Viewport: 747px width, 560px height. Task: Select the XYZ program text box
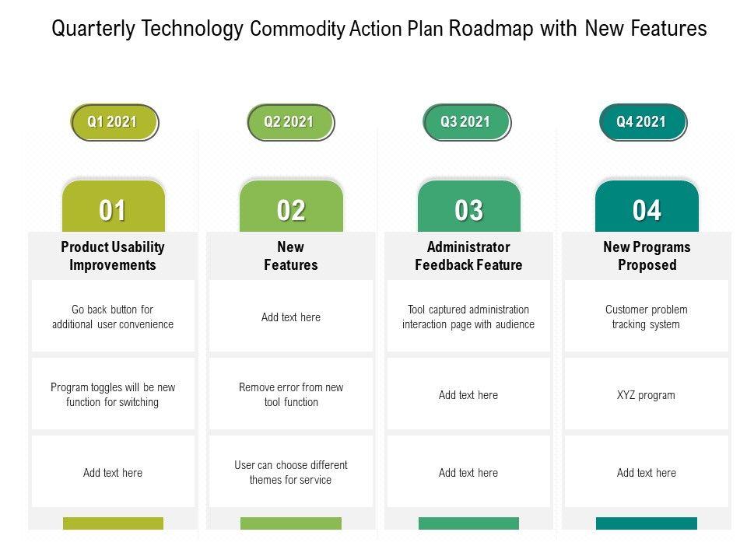tap(647, 394)
